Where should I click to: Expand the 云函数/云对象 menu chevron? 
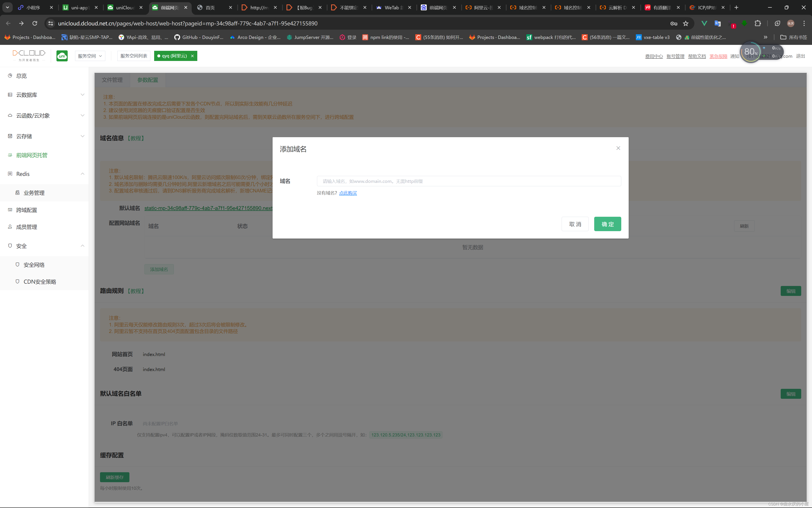coord(82,116)
